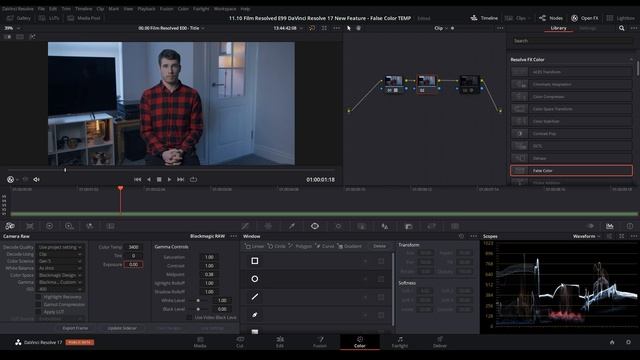Toggle mask checkbox in Linear window row
Viewport: 640px width, 360px height.
tap(381, 261)
